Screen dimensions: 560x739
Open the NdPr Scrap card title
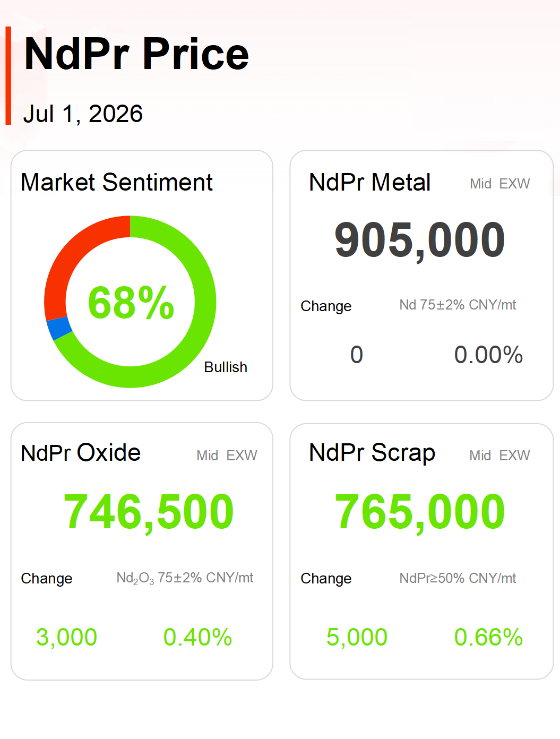point(372,453)
